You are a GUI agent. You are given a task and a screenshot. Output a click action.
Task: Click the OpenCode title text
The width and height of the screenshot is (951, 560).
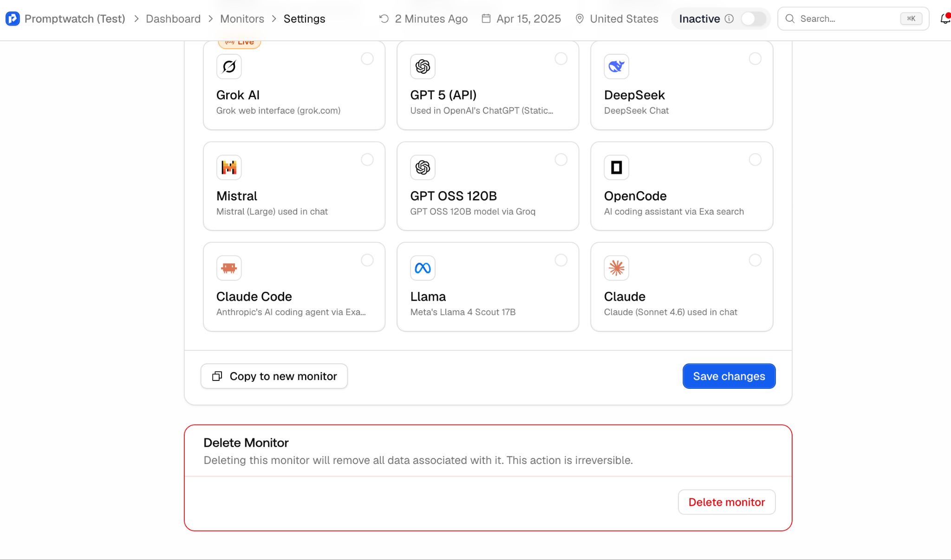coord(635,196)
